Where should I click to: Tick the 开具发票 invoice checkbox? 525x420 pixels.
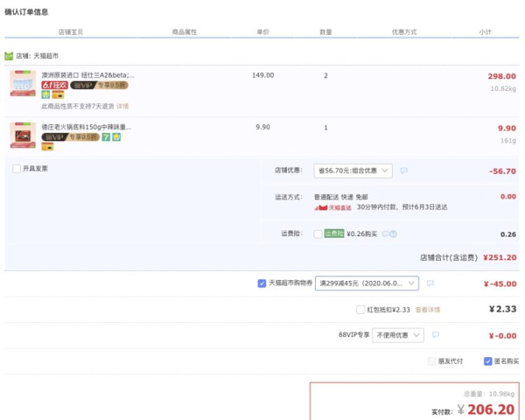[x=17, y=169]
